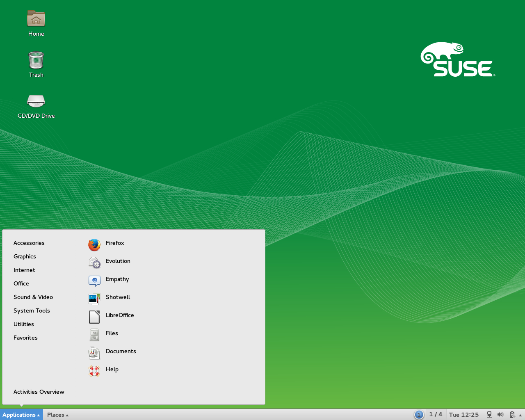Open the Documents app
The image size is (525, 420).
(x=121, y=351)
